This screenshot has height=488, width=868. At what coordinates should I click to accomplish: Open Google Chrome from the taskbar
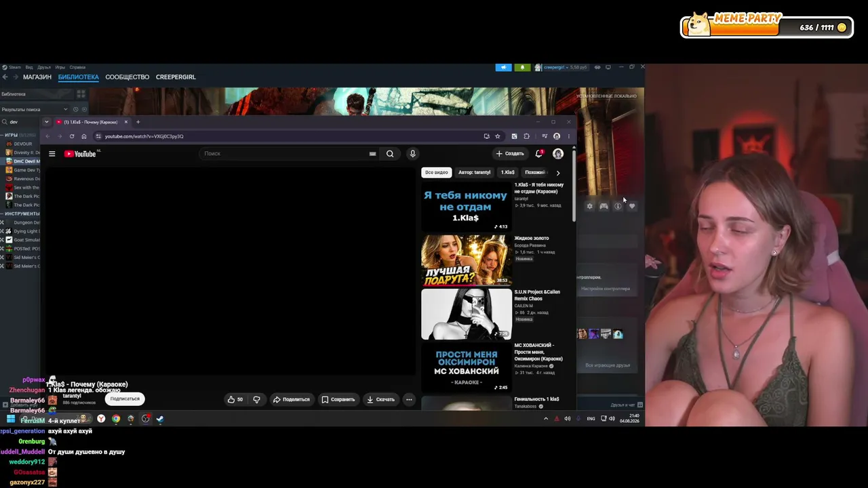[x=116, y=419]
